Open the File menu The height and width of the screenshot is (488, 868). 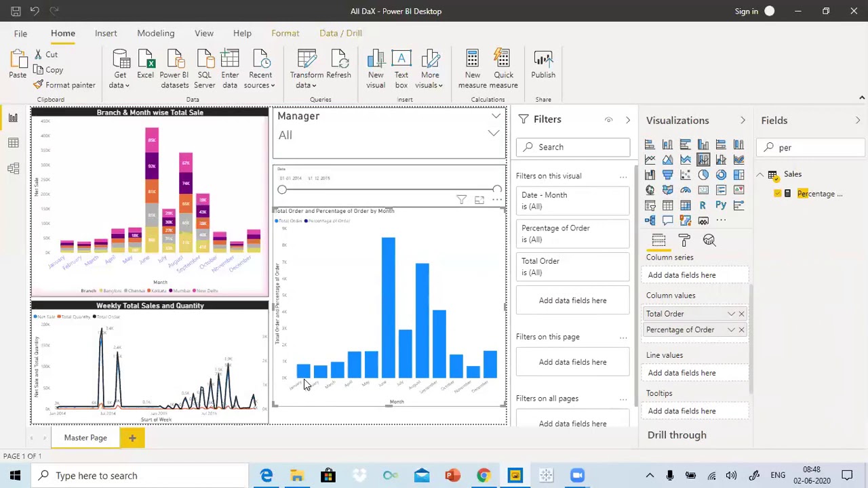click(20, 33)
